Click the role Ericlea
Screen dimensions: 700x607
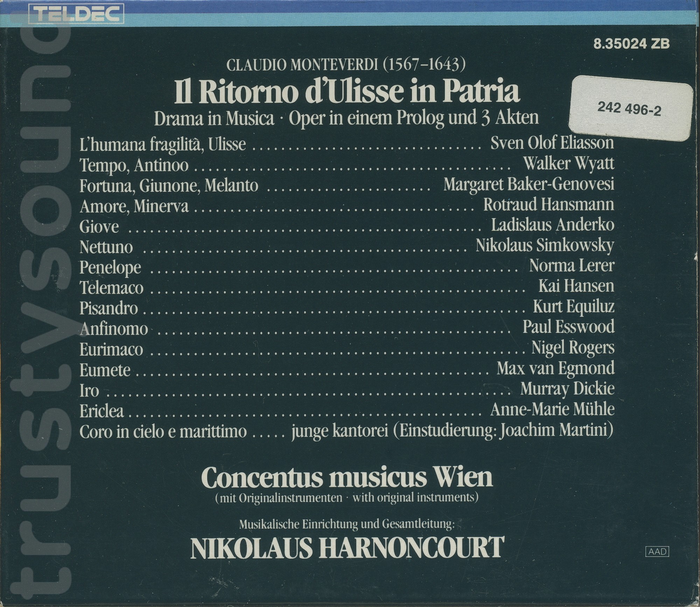tap(101, 411)
